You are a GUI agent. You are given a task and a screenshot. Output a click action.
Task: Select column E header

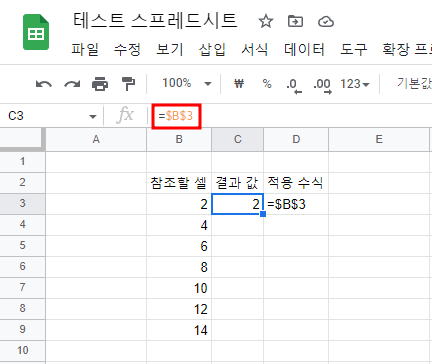(379, 139)
